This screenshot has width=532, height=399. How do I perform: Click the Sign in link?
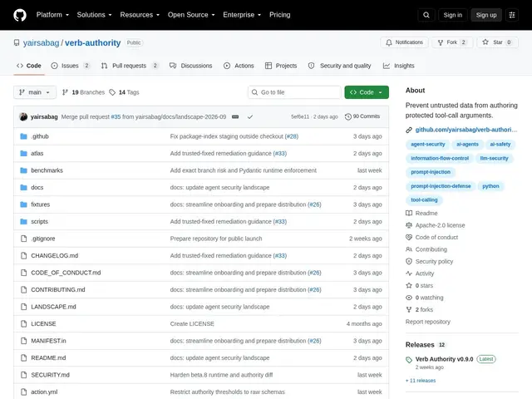(452, 15)
